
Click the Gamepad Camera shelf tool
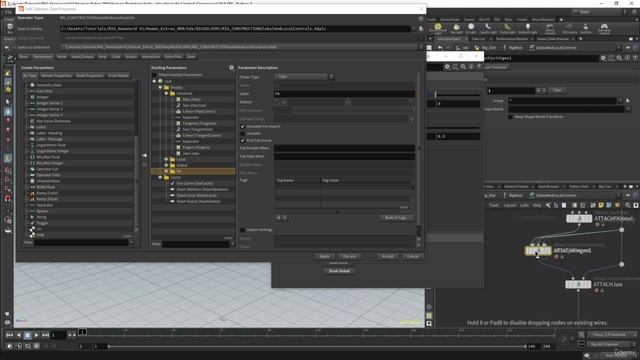(x=604, y=29)
